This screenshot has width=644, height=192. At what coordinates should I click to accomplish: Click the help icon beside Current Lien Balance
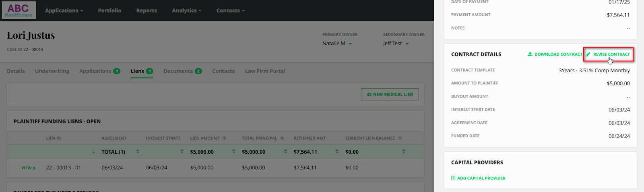click(x=400, y=138)
